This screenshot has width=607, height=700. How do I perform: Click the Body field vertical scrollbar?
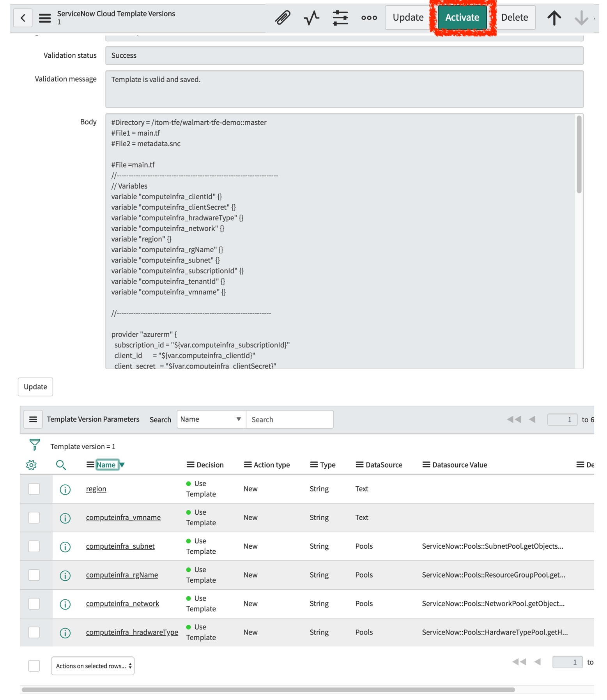[x=579, y=155]
